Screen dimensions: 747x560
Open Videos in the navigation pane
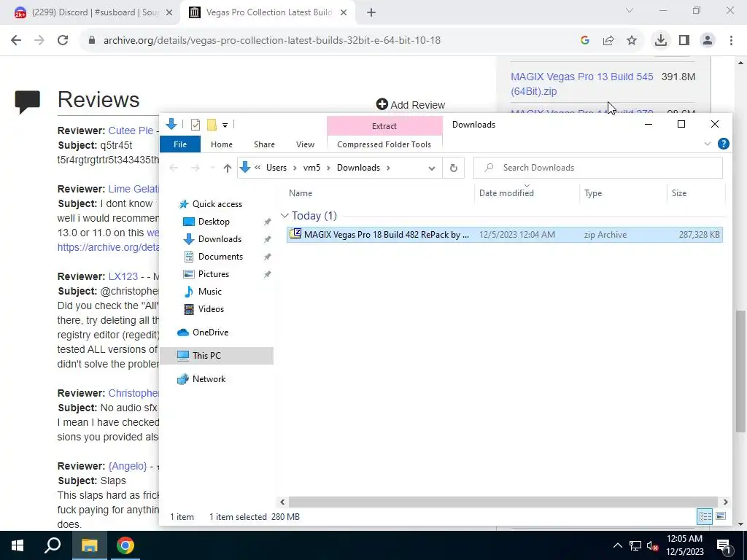click(211, 309)
